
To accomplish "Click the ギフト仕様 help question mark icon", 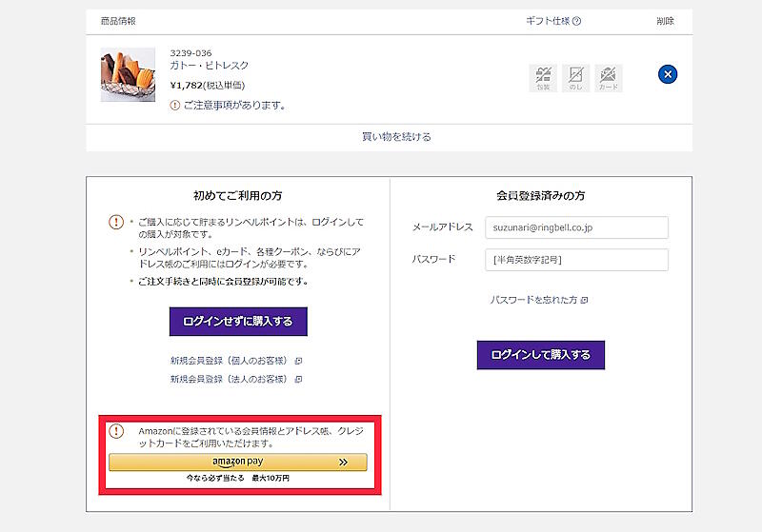I will click(577, 21).
